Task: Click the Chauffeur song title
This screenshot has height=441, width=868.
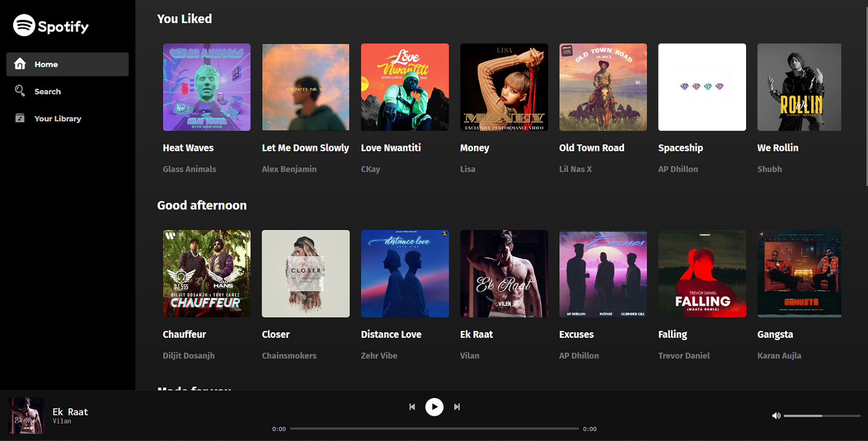Action: (x=184, y=334)
